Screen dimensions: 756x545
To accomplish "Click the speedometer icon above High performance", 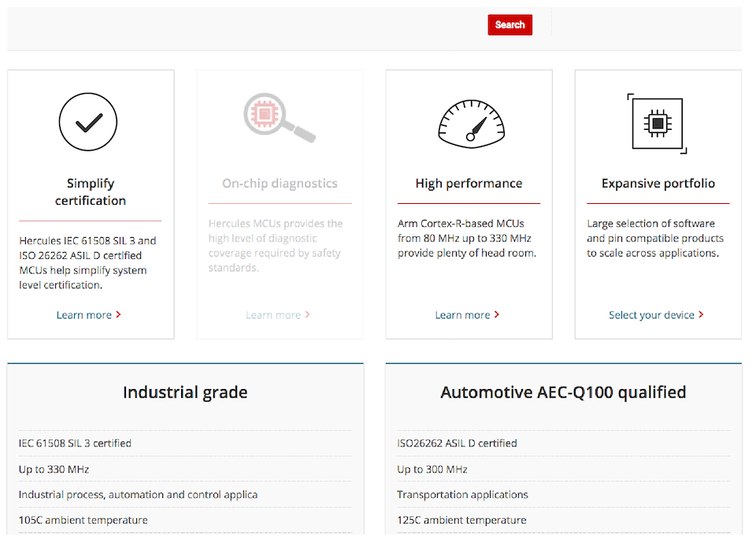I will (471, 124).
